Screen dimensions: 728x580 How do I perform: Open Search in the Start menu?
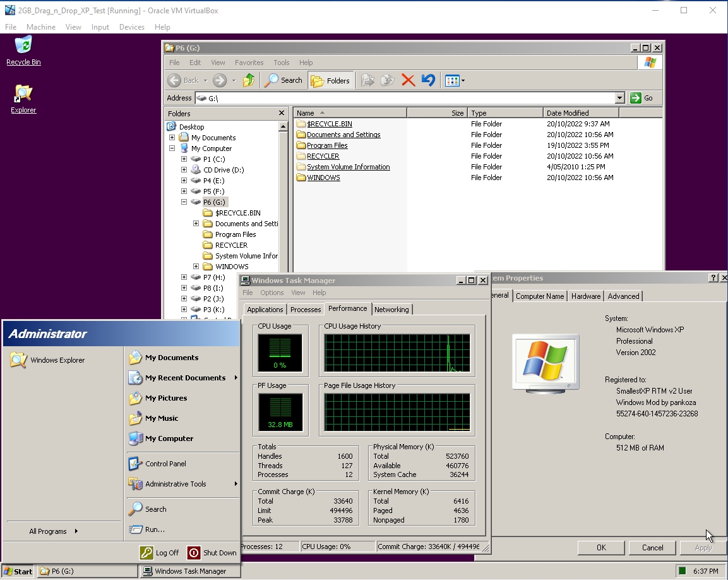pyautogui.click(x=148, y=509)
